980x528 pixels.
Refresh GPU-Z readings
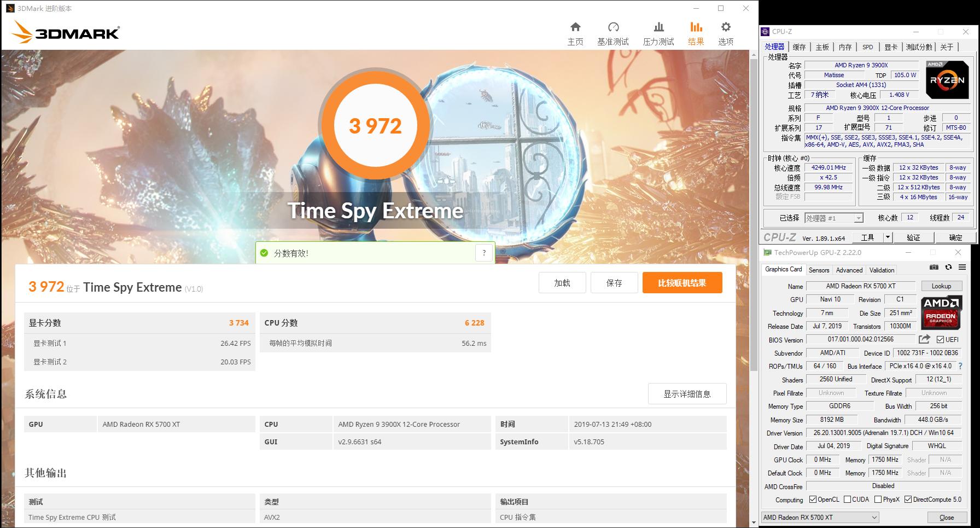948,268
